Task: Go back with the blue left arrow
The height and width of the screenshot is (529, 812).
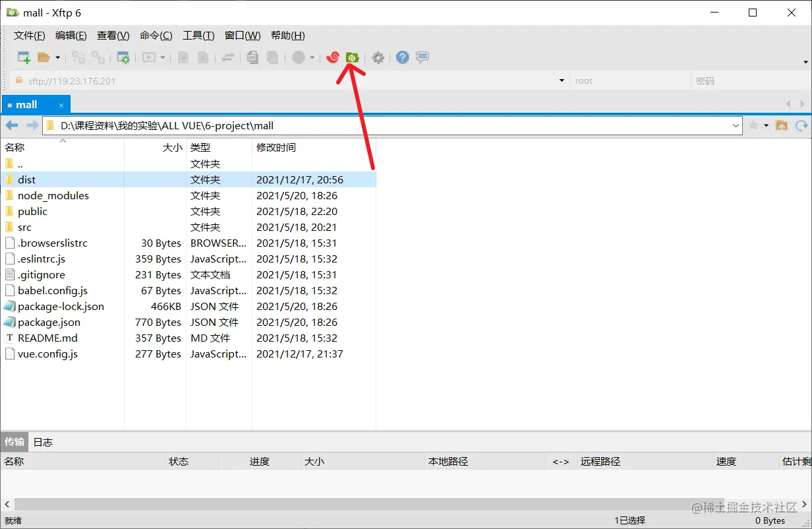Action: pos(12,125)
